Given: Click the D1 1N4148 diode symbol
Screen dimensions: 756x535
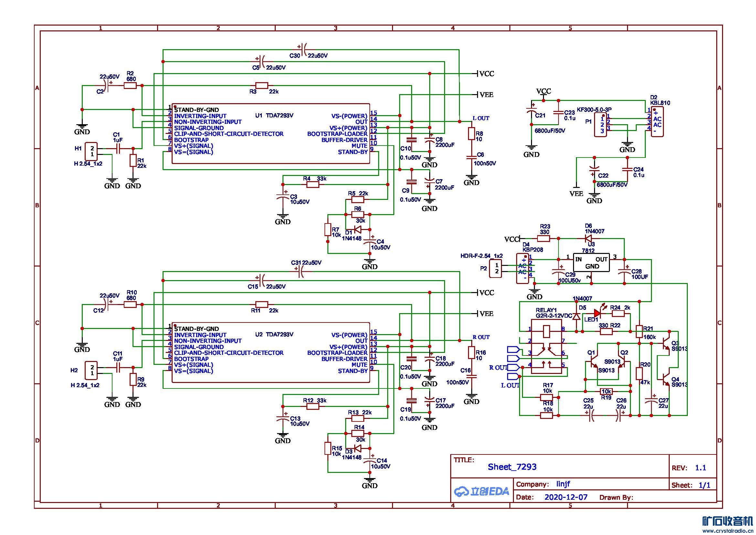Looking at the screenshot, I should pyautogui.click(x=357, y=230).
